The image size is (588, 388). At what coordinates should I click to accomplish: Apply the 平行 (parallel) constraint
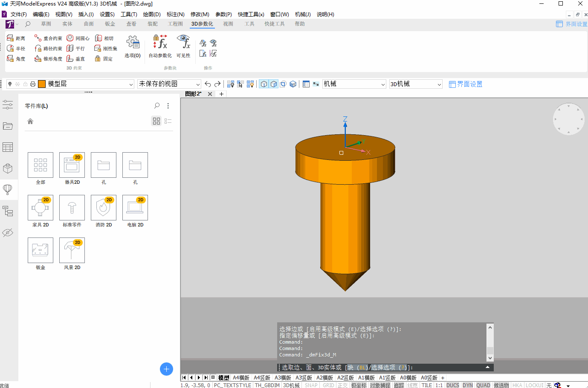[x=76, y=49]
